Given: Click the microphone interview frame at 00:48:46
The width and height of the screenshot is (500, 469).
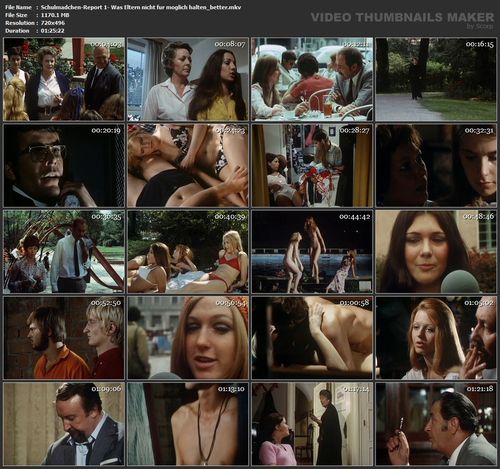Looking at the screenshot, I should point(436,252).
